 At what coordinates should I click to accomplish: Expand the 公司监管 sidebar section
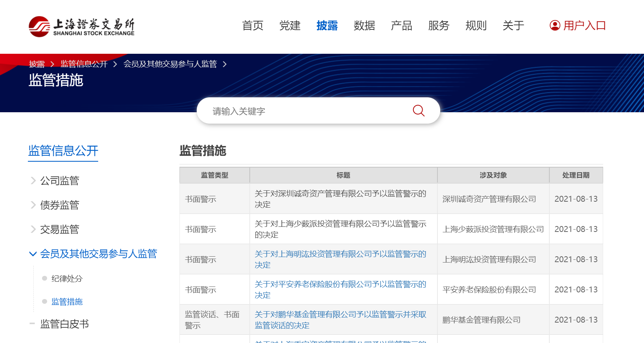(33, 181)
